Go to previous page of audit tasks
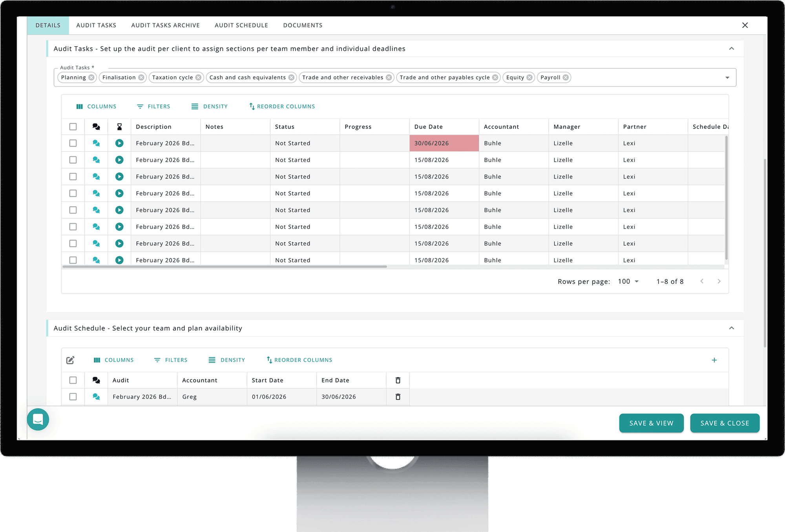The width and height of the screenshot is (785, 532). (702, 281)
